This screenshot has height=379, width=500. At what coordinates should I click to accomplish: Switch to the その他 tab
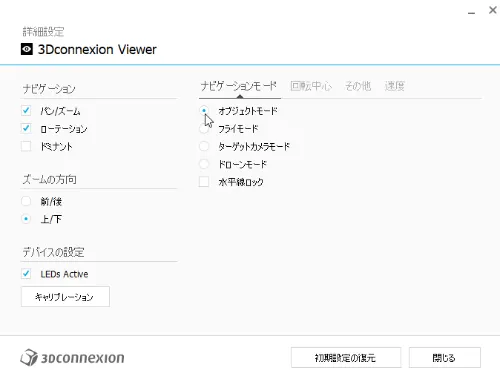(358, 86)
